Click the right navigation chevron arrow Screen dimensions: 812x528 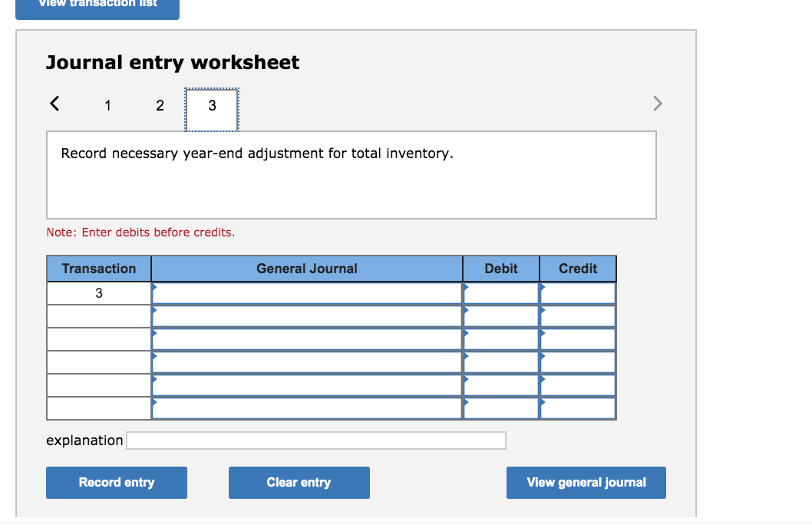coord(657,103)
